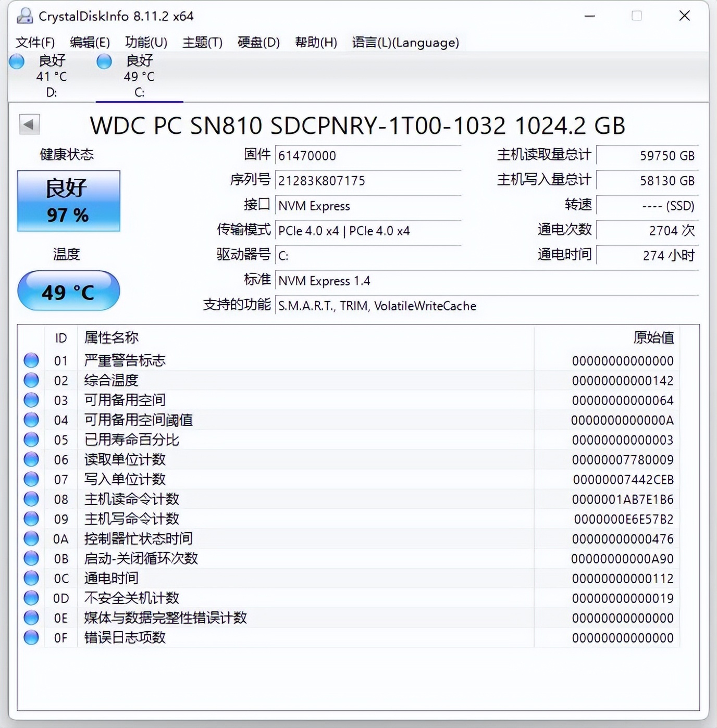717x728 pixels.
Task: Click the status indicator next to 综合温度
Action: [31, 380]
